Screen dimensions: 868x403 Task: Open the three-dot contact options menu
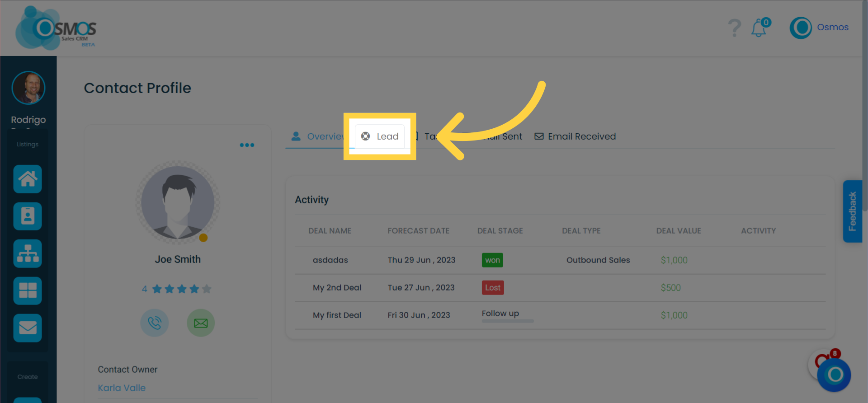pyautogui.click(x=247, y=145)
